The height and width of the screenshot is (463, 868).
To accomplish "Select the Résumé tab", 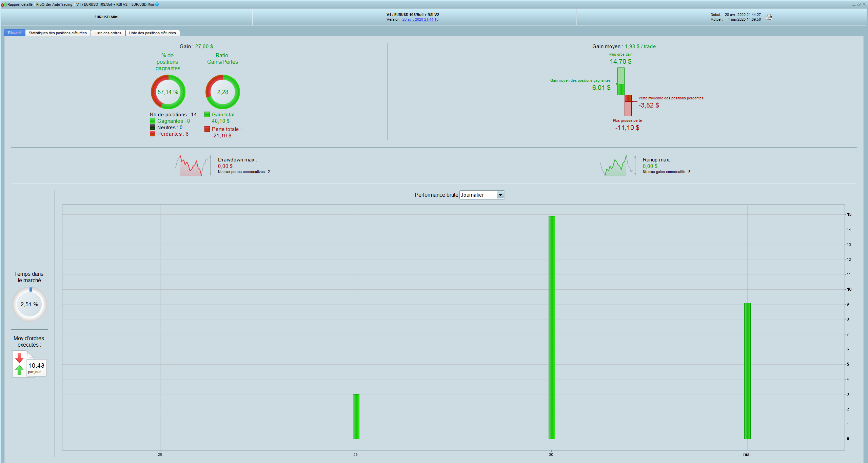I will point(15,33).
